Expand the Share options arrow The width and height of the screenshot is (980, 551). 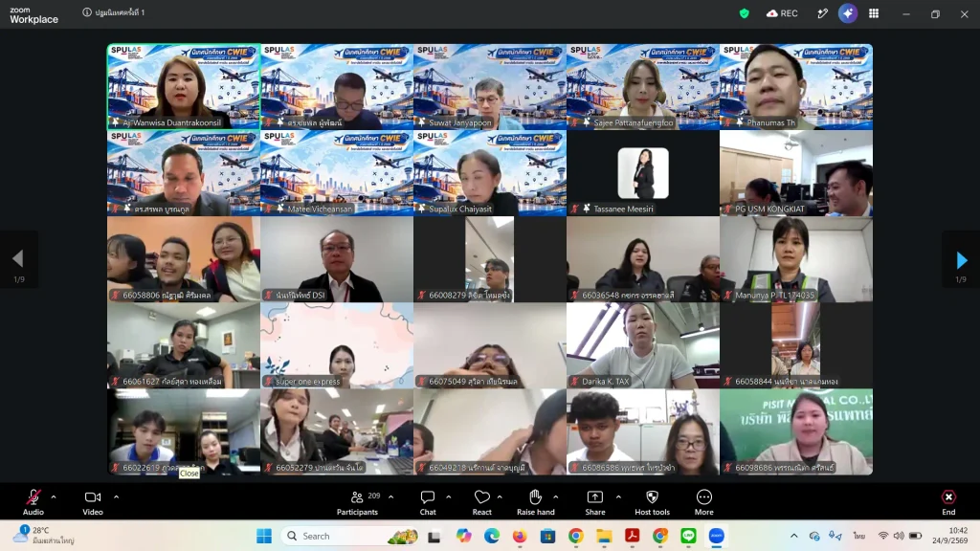click(x=619, y=497)
